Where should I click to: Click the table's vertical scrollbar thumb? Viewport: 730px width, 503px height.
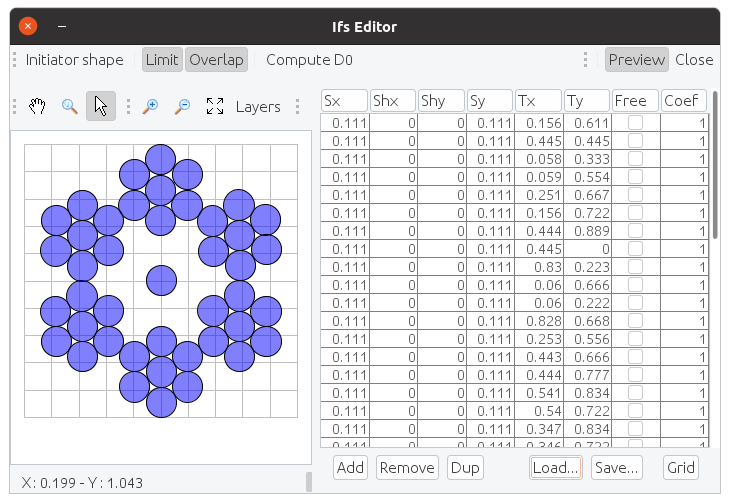[x=715, y=165]
